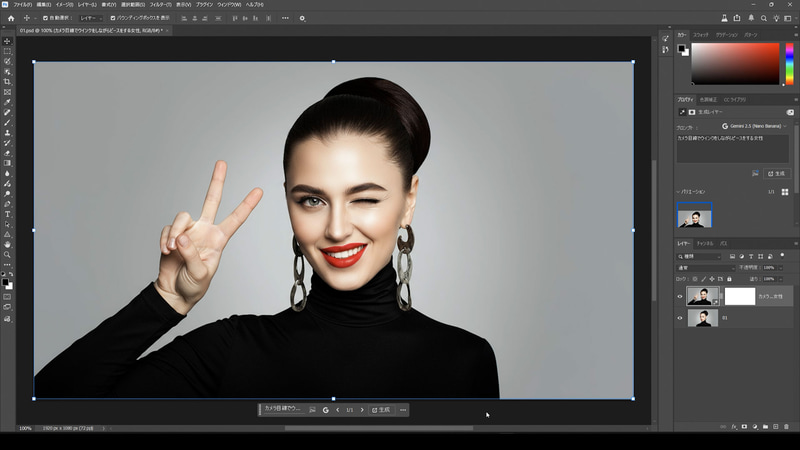800x450 pixels.
Task: Select the Pen tool
Action: 7,204
